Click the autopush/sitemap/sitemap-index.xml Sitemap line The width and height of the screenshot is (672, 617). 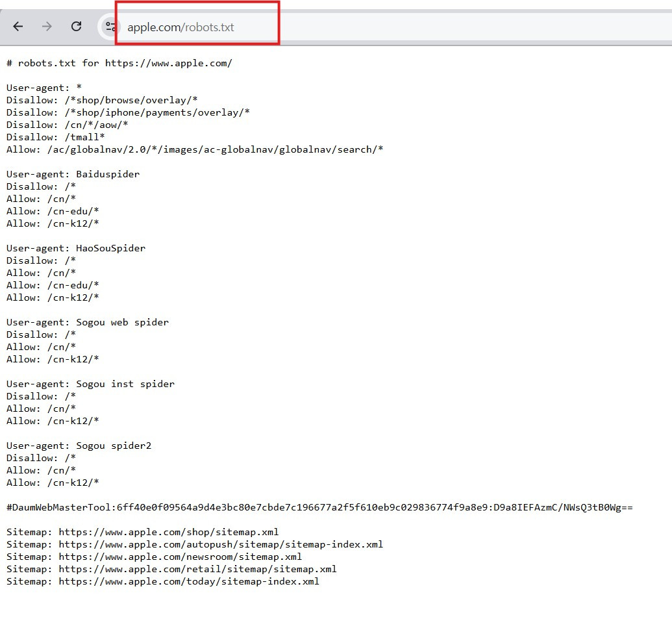click(195, 544)
